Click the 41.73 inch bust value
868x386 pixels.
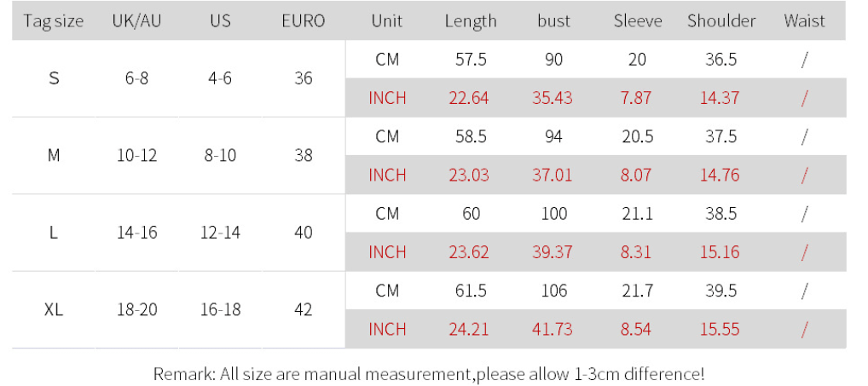pyautogui.click(x=553, y=330)
